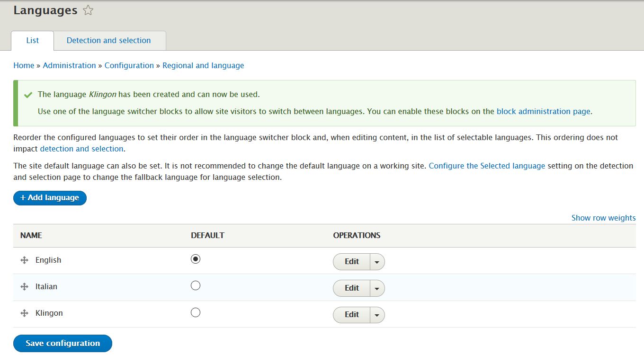
Task: Open the operations dropdown for English
Action: pos(377,261)
